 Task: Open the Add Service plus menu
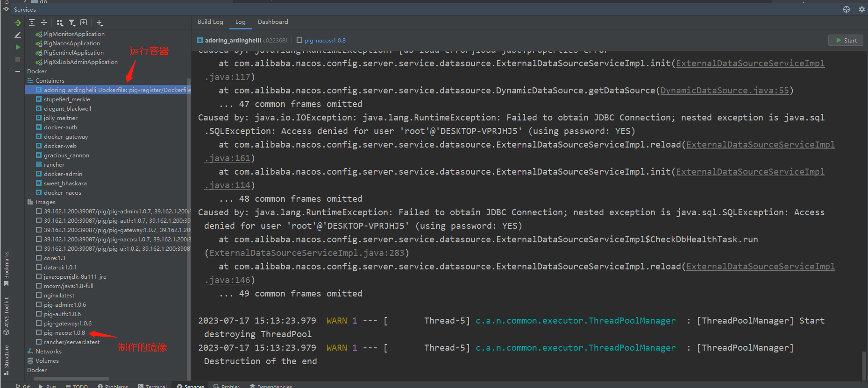(100, 22)
